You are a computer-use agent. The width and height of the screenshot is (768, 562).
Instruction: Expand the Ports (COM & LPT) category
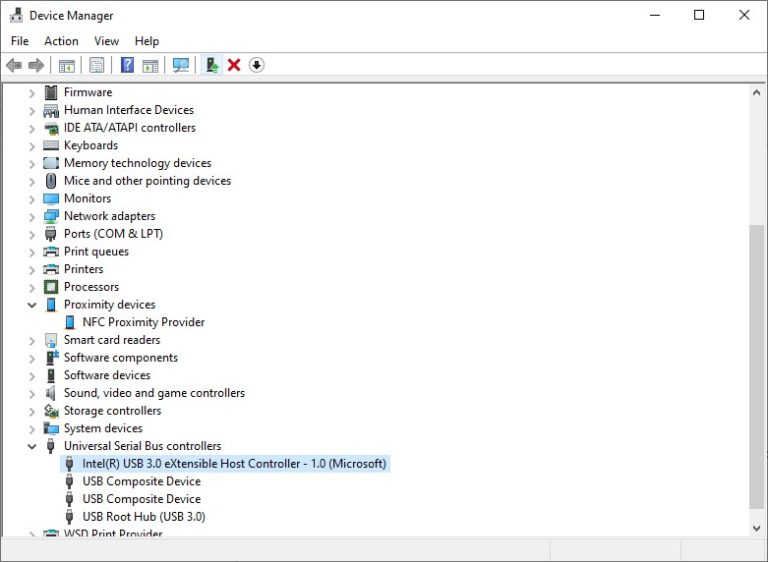[x=32, y=234]
